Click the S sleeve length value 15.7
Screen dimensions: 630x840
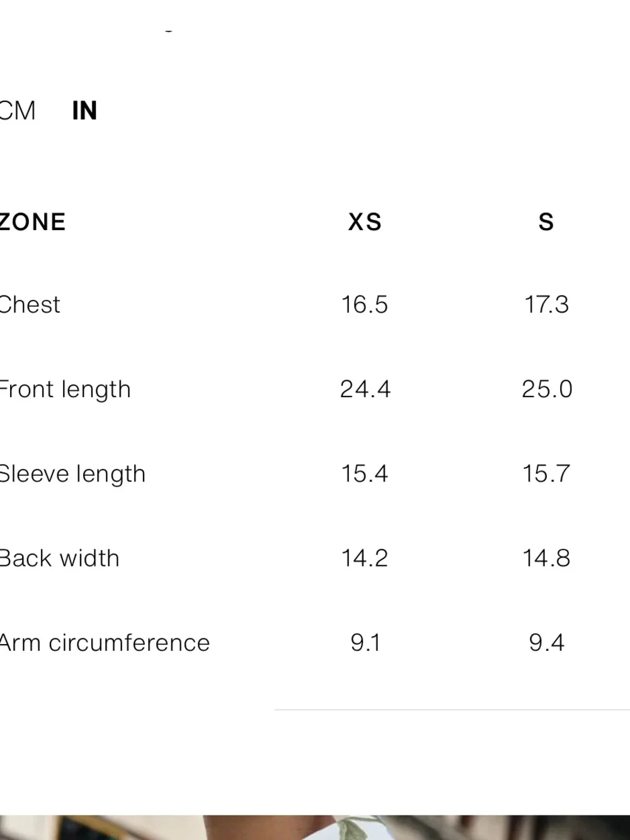tap(546, 474)
